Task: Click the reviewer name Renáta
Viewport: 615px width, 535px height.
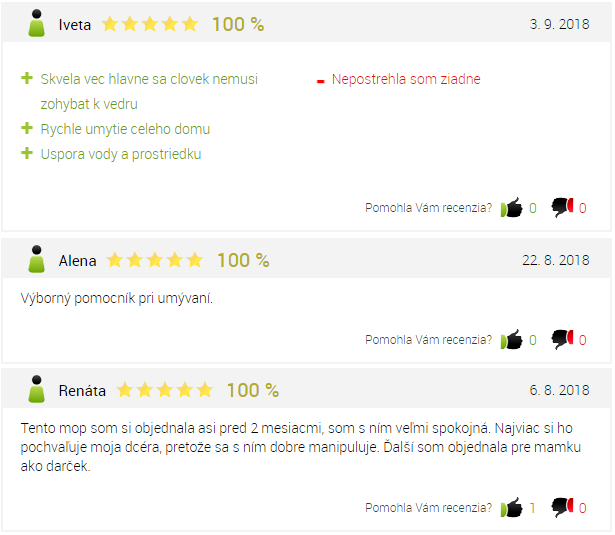Action: pos(82,391)
